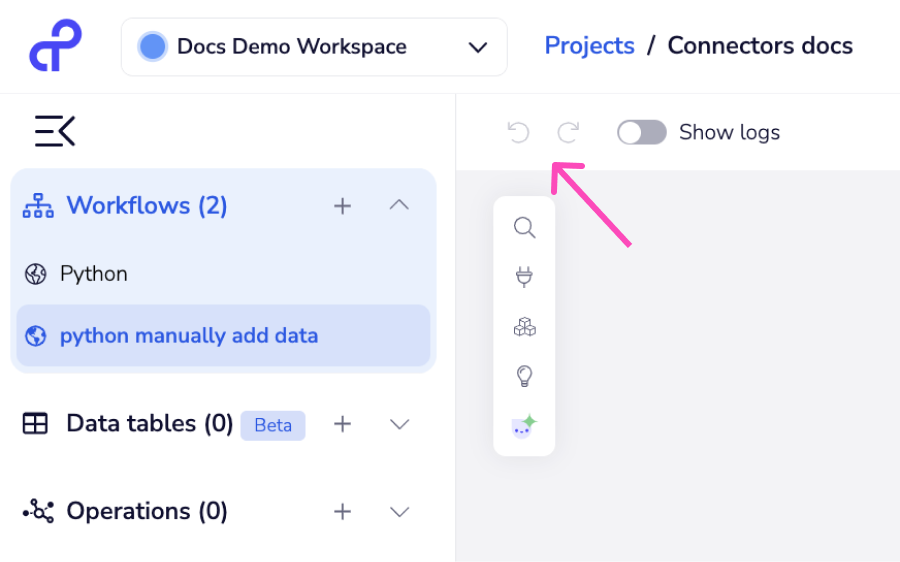Viewport: 900px width, 562px height.
Task: Expand the Data tables section chevron
Action: [x=399, y=424]
